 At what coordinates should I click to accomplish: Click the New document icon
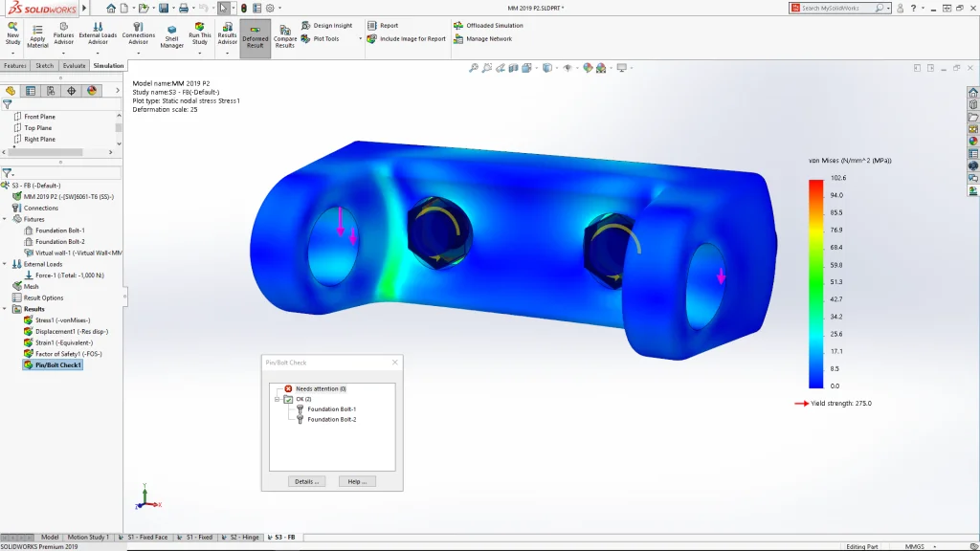(124, 8)
